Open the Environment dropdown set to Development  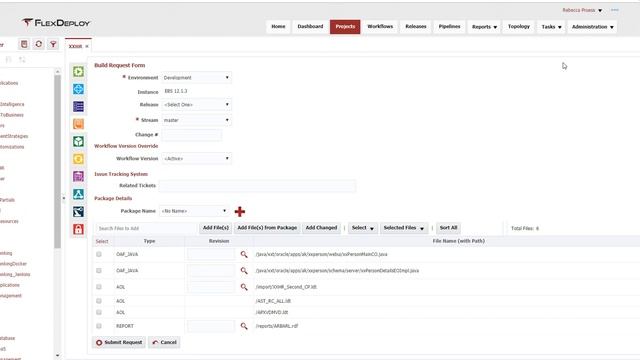196,78
